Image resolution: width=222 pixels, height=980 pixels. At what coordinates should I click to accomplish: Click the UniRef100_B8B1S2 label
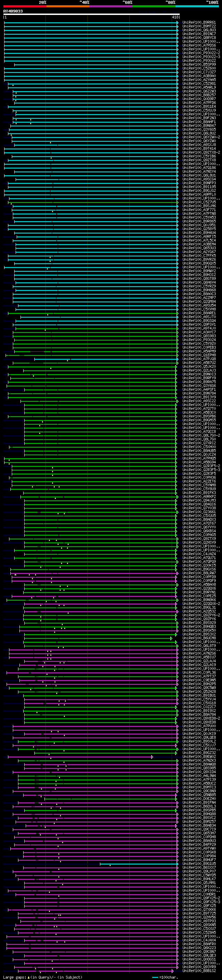199,971
